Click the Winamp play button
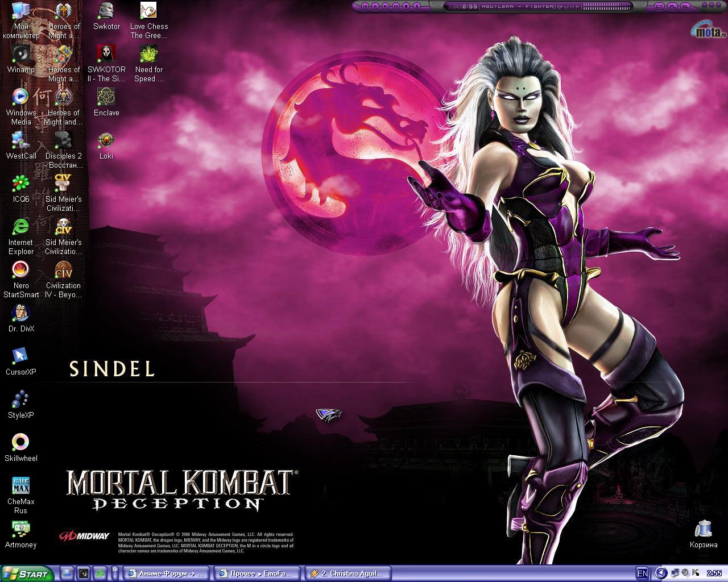This screenshot has width=728, height=582. [375, 6]
